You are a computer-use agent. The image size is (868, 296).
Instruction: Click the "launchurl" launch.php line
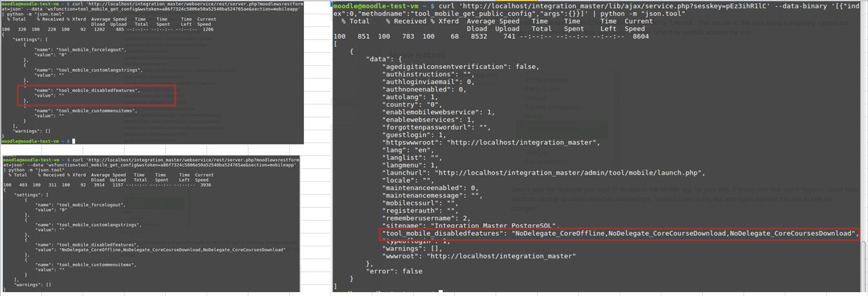(543, 172)
